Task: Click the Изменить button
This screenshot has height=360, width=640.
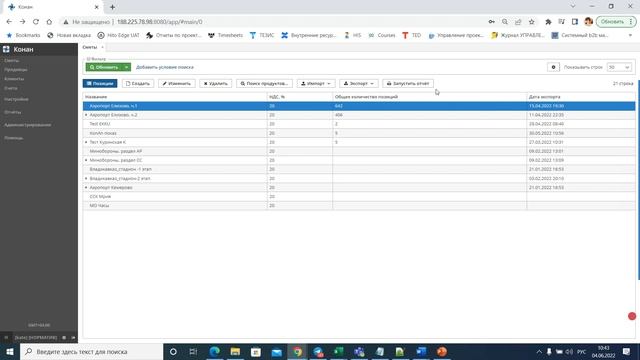Action: click(177, 83)
